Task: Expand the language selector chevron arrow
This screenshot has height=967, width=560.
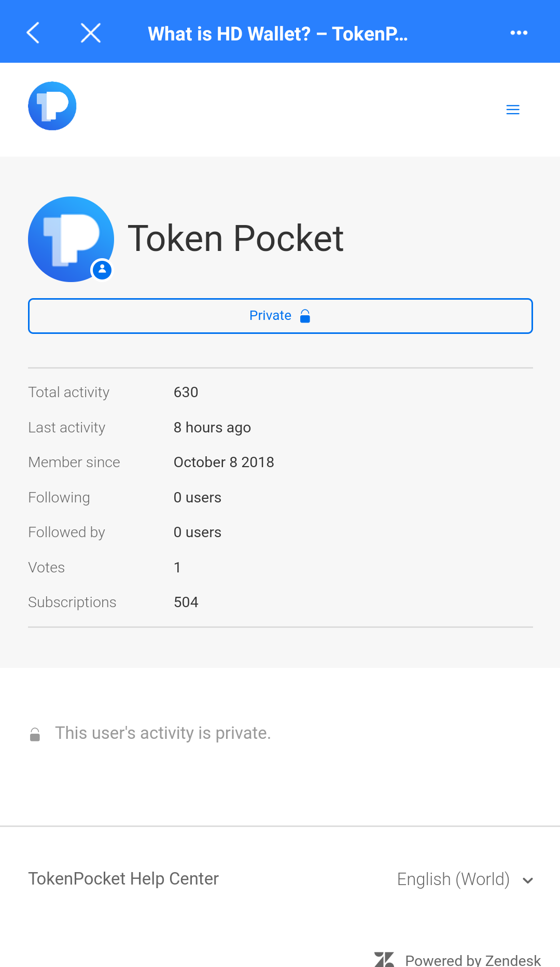Action: point(528,880)
